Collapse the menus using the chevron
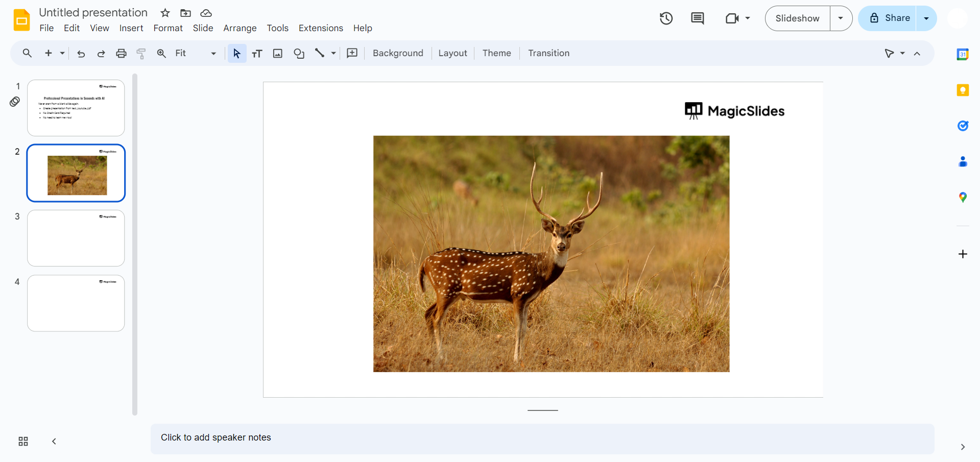Screen dimensions: 980x462 (x=917, y=53)
